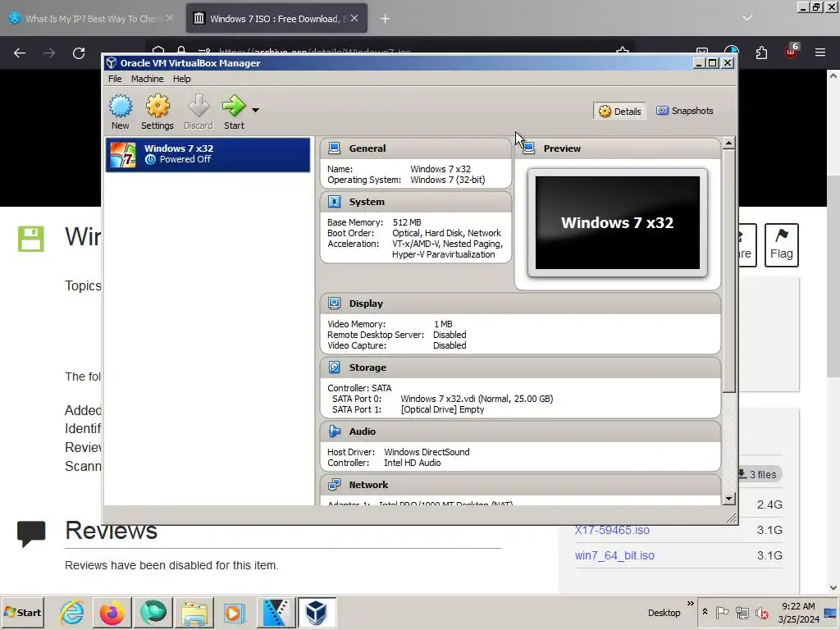Open Settings with the gear icon
The height and width of the screenshot is (630, 840).
(x=157, y=106)
